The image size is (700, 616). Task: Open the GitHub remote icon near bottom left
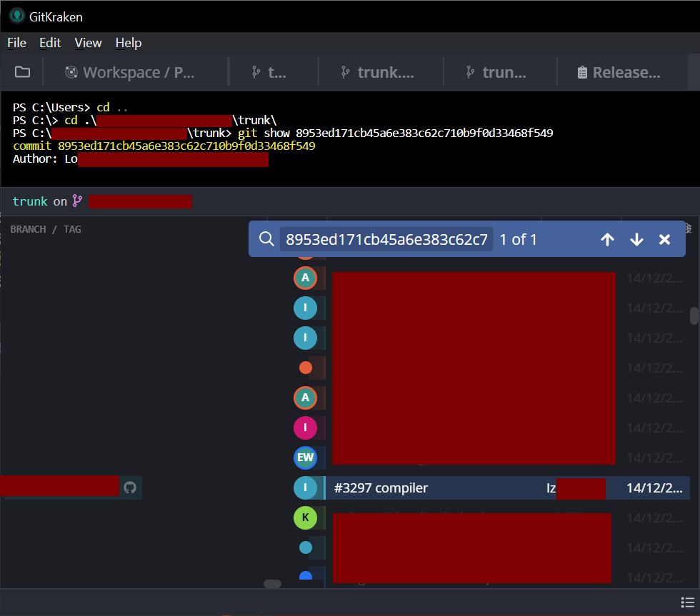130,486
